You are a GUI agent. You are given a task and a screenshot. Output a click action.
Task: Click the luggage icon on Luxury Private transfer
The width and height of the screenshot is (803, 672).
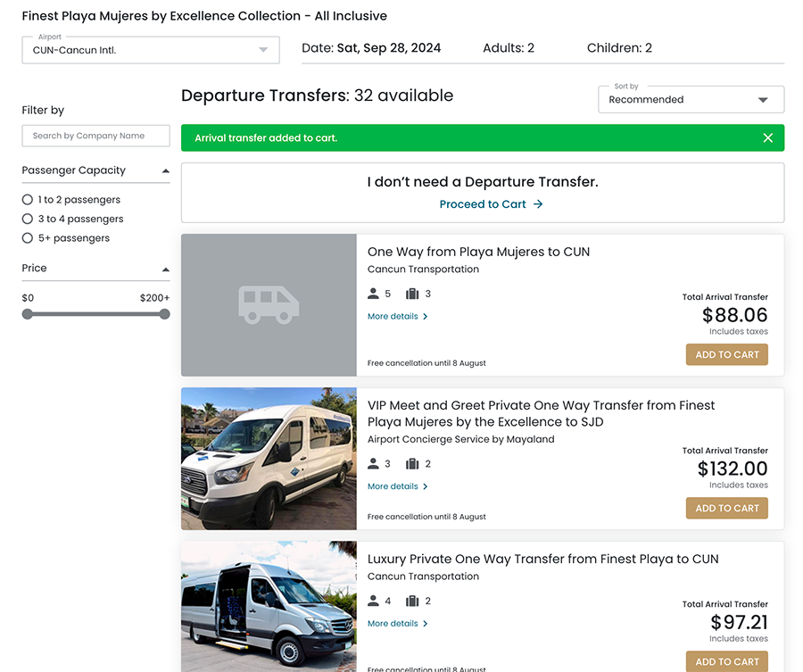tap(412, 601)
